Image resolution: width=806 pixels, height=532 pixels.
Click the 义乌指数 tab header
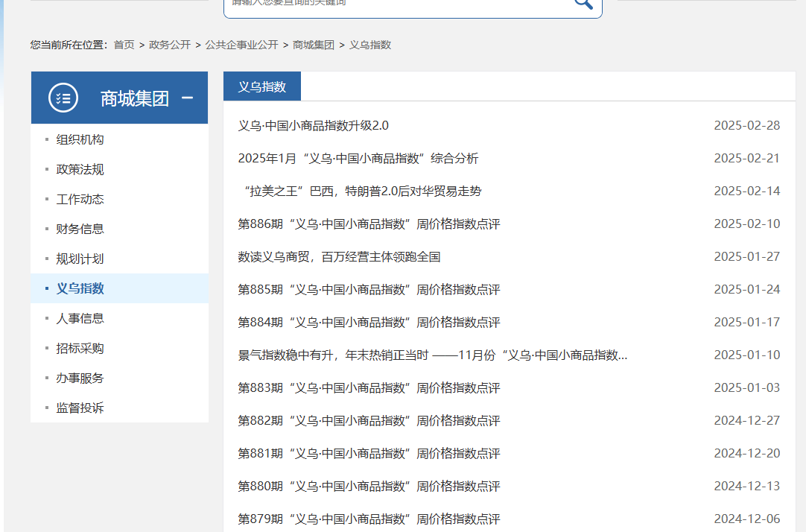[x=262, y=86]
